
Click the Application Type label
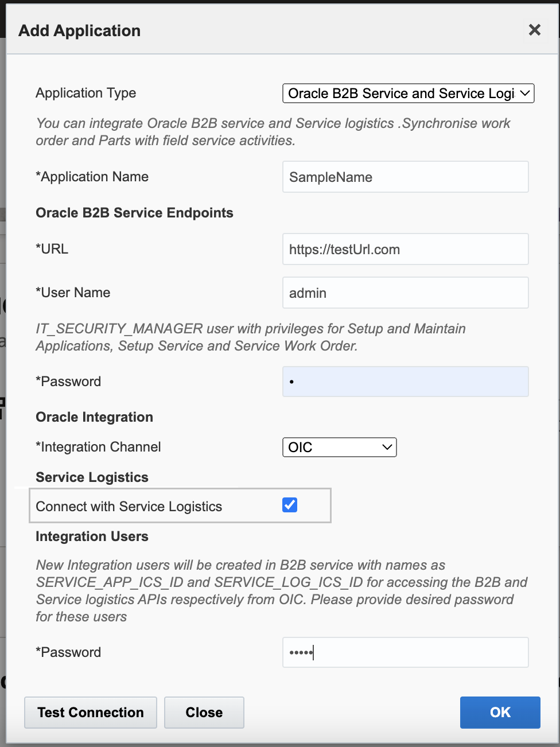click(86, 93)
